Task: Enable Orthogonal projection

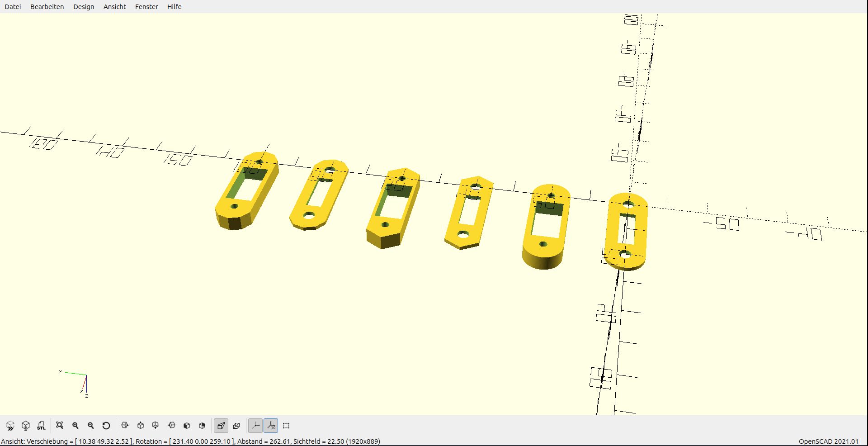Action: pos(236,426)
